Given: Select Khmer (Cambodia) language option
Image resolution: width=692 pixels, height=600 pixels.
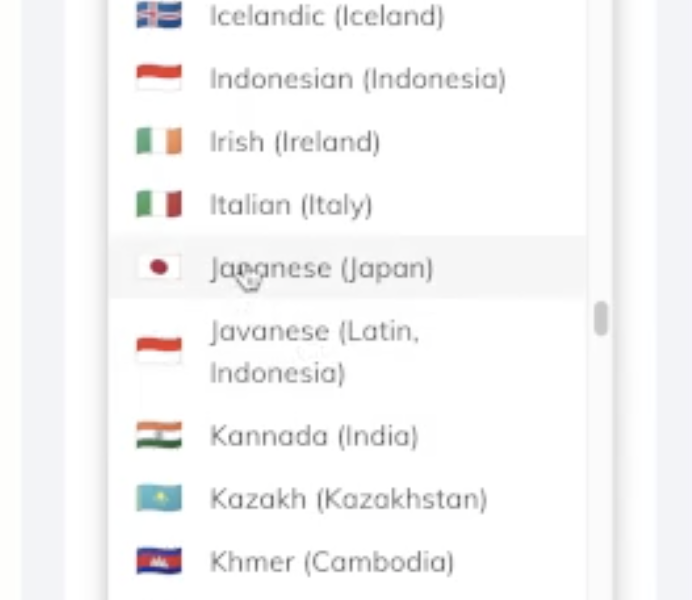Looking at the screenshot, I should coord(331,562).
